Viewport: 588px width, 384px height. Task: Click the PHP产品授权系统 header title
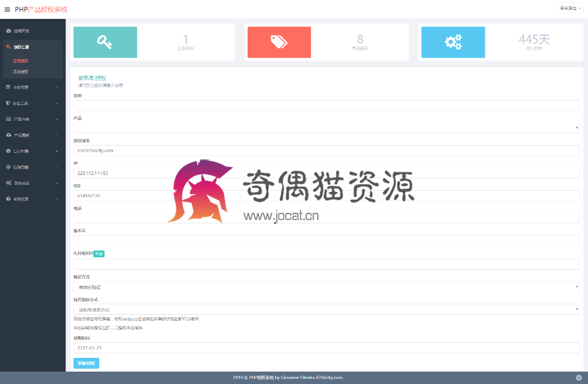(x=41, y=9)
